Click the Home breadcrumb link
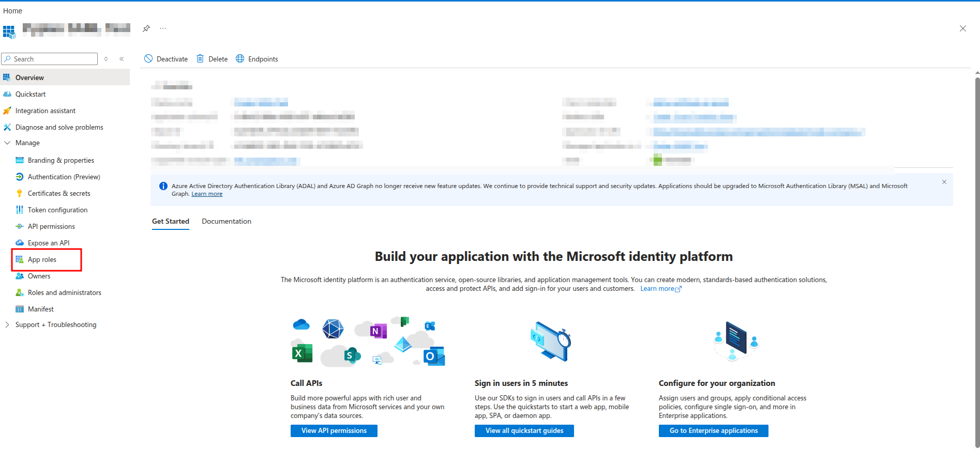980x450 pixels. click(12, 11)
